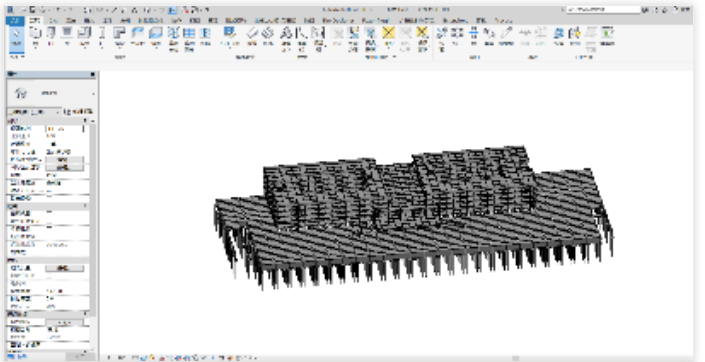Collapse the Extents section in Properties
705x362 pixels.
pos(47,206)
